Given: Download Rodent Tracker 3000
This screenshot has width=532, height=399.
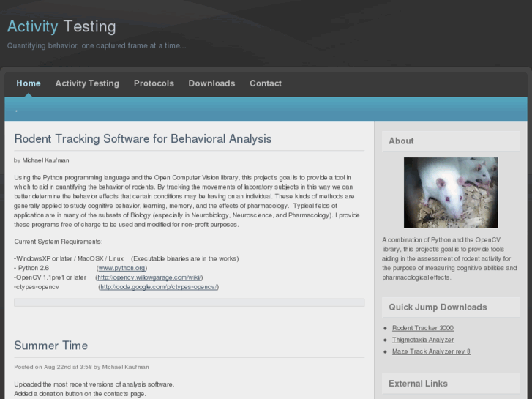Looking at the screenshot, I should pos(422,328).
